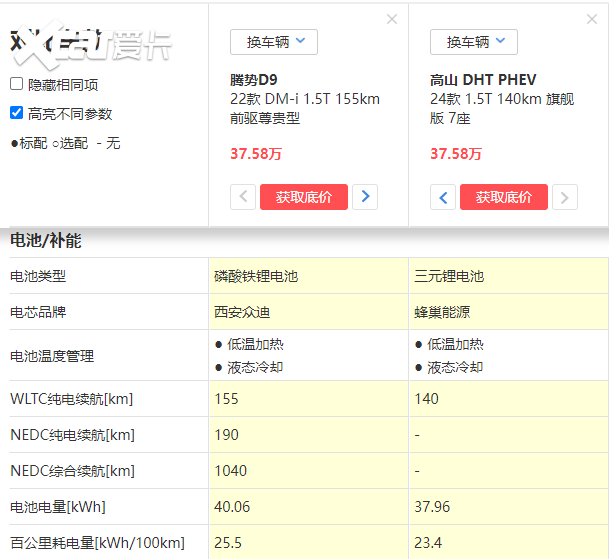The width and height of the screenshot is (609, 559).
Task: Select consumption value 25.5
Action: 228,543
